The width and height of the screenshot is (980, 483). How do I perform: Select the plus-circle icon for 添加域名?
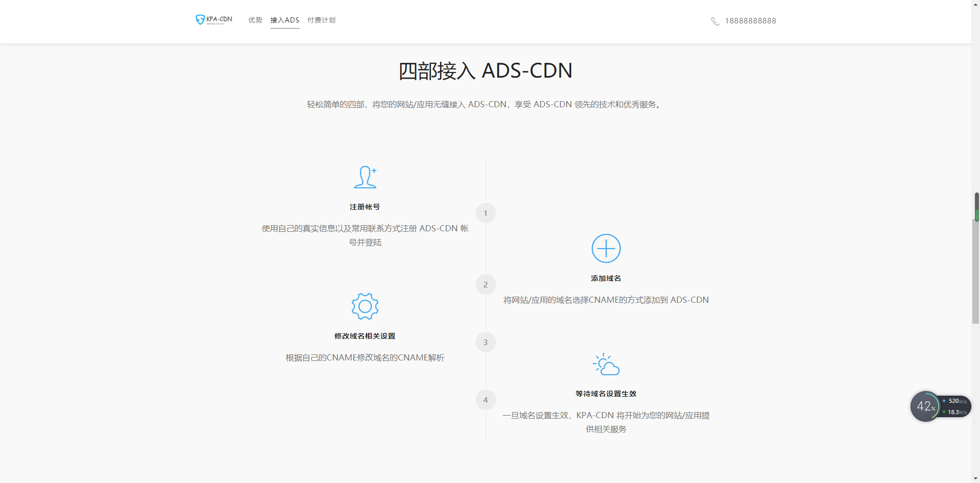click(606, 248)
